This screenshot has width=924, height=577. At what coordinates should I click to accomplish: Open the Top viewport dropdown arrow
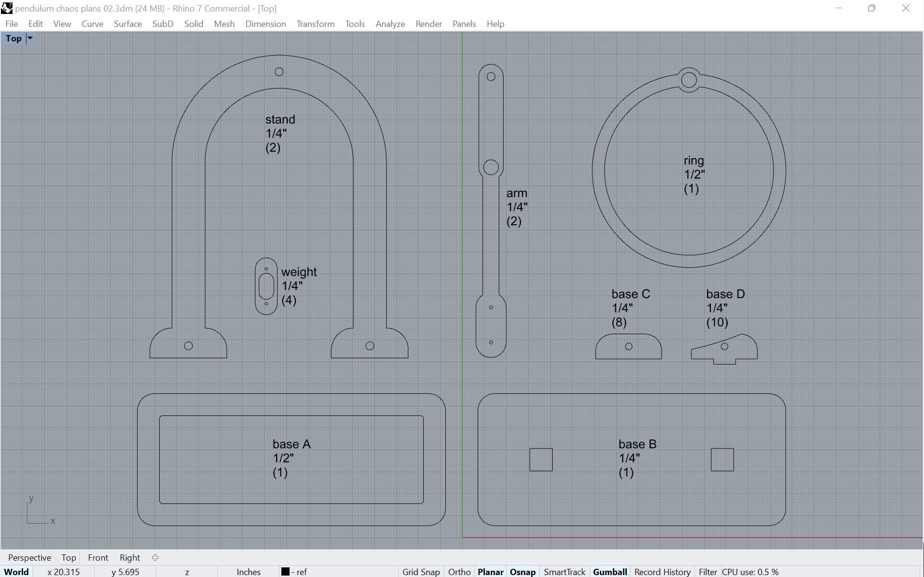click(30, 38)
